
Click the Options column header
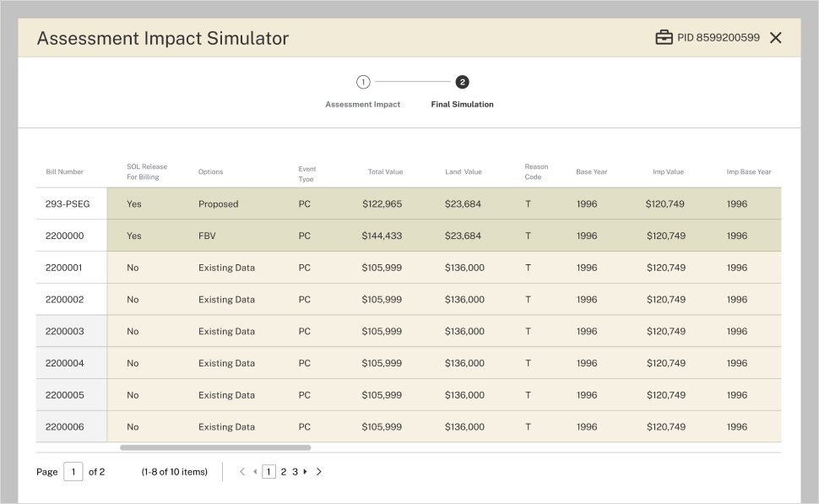pyautogui.click(x=210, y=172)
